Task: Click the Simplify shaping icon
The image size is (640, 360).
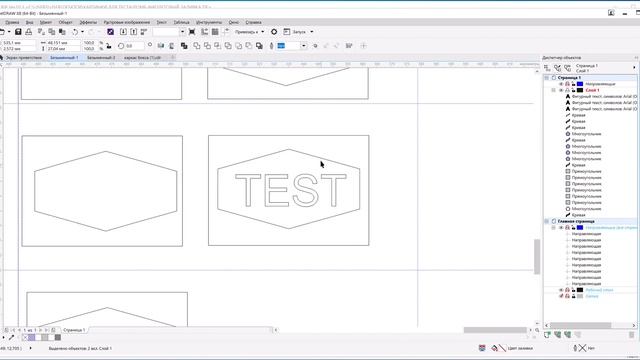Action: click(228, 46)
